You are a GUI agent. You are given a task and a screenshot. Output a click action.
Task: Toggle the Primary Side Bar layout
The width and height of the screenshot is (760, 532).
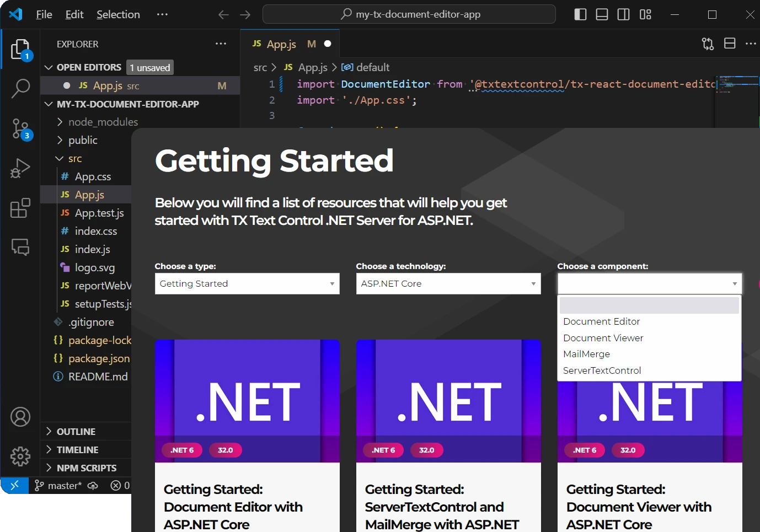[580, 14]
